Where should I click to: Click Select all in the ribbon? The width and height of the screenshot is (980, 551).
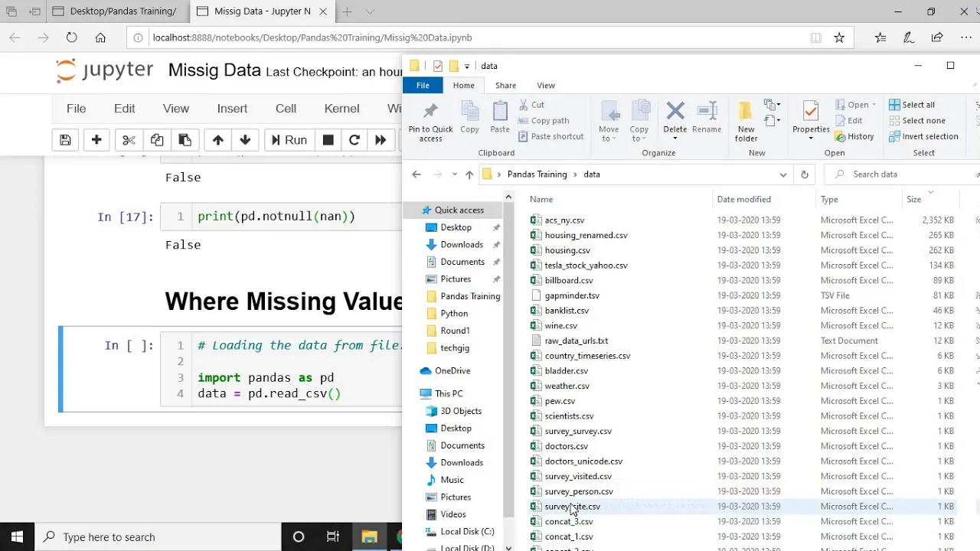(912, 105)
